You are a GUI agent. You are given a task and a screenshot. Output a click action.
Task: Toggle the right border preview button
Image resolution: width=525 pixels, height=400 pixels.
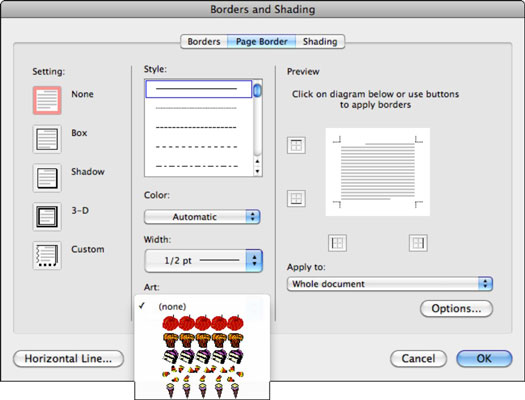pos(418,243)
